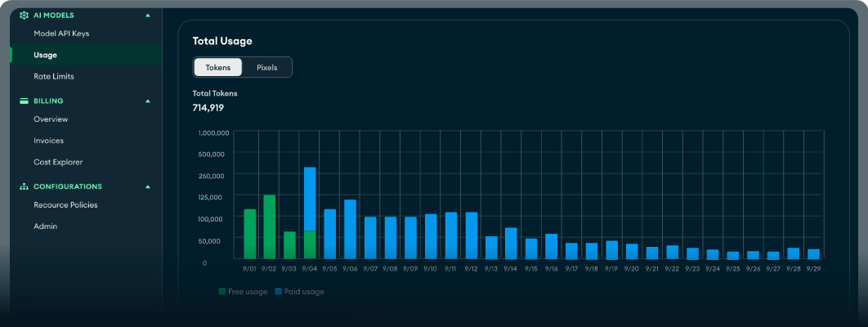Go to Rate Limits page

pos(54,76)
